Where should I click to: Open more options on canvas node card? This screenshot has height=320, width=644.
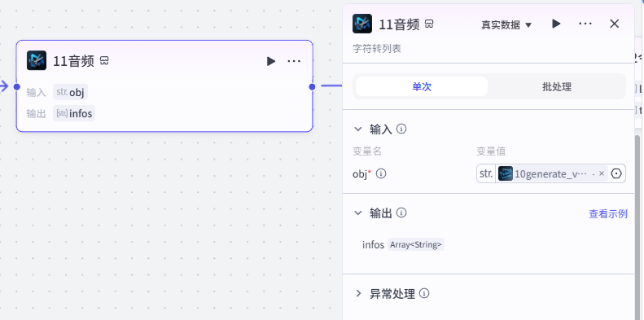(x=294, y=61)
